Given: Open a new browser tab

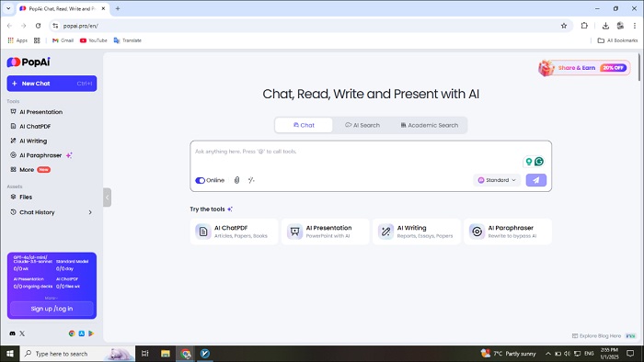Looking at the screenshot, I should tap(118, 8).
